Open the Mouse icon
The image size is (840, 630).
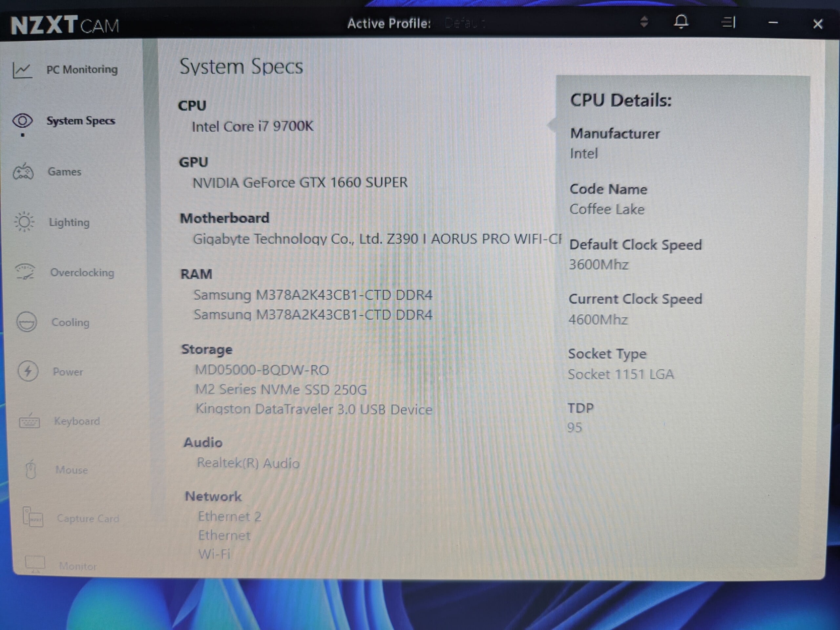tap(31, 470)
